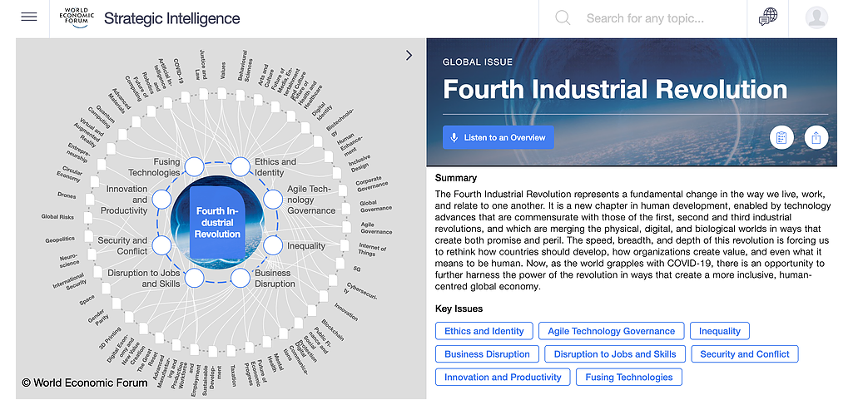Screen dimensions: 868x405
Task: Click the Inclusive Design outer topic
Action: (x=359, y=163)
